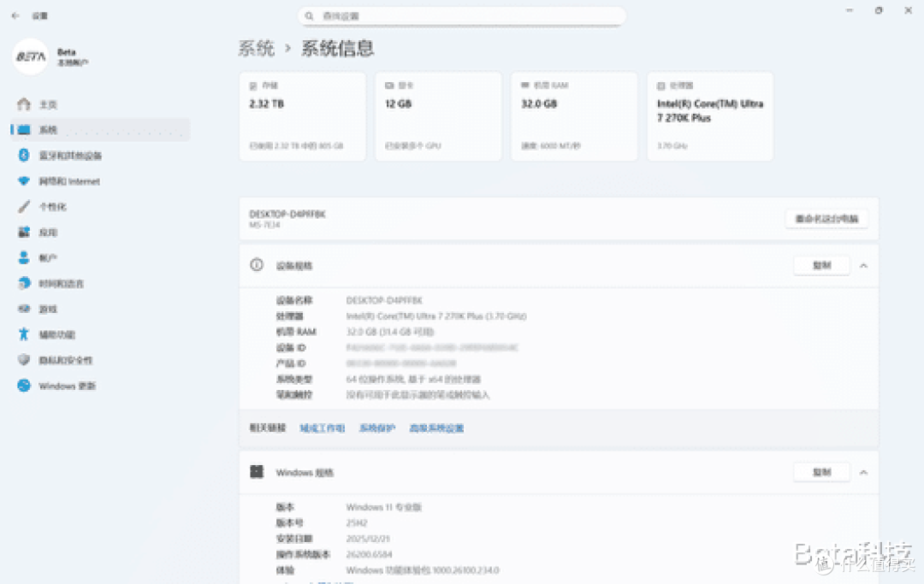Screen dimensions: 924x584
Task: Click the 机带 RAM card memory icon
Action: tap(525, 86)
